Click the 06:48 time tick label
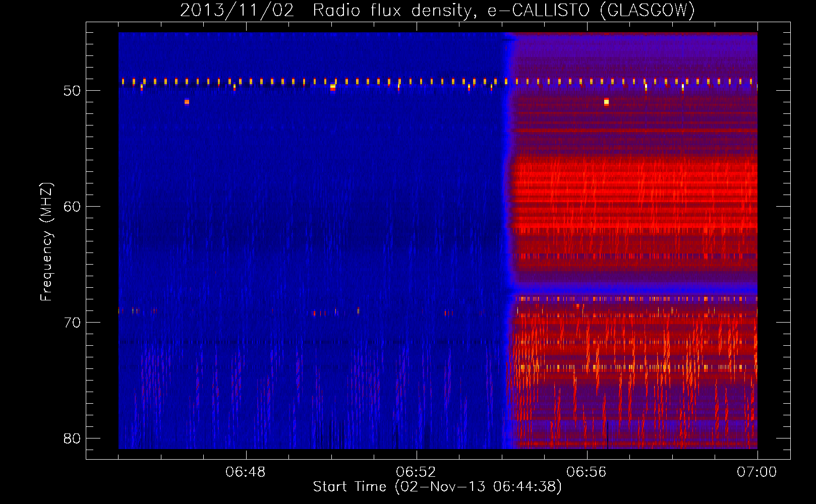Viewport: 816px width, 504px height. click(x=246, y=472)
